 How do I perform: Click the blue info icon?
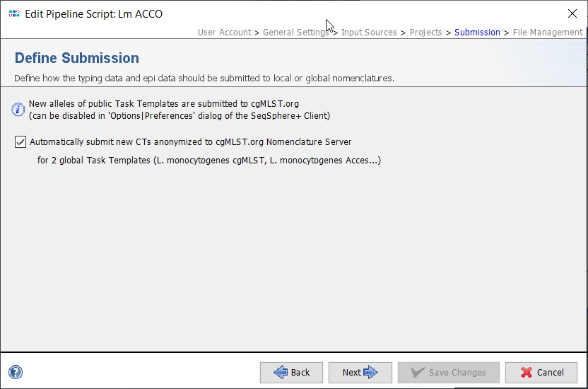click(x=19, y=110)
